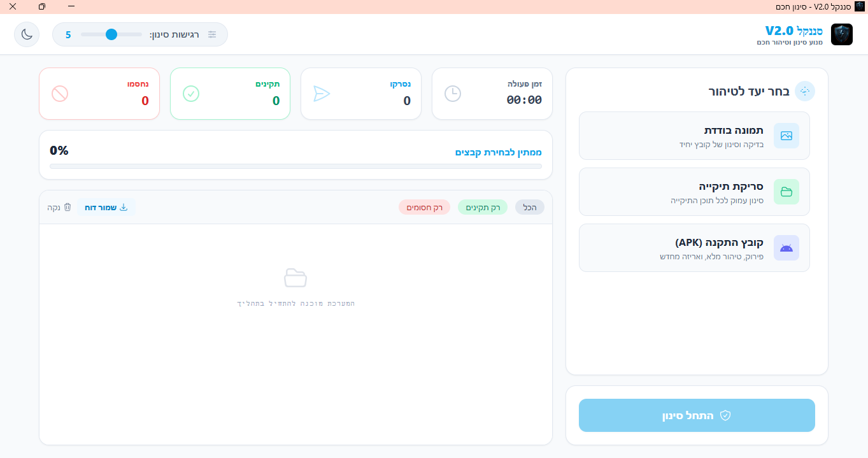868x458 pixels.
Task: Toggle dark mode with the moon icon
Action: coord(27,34)
